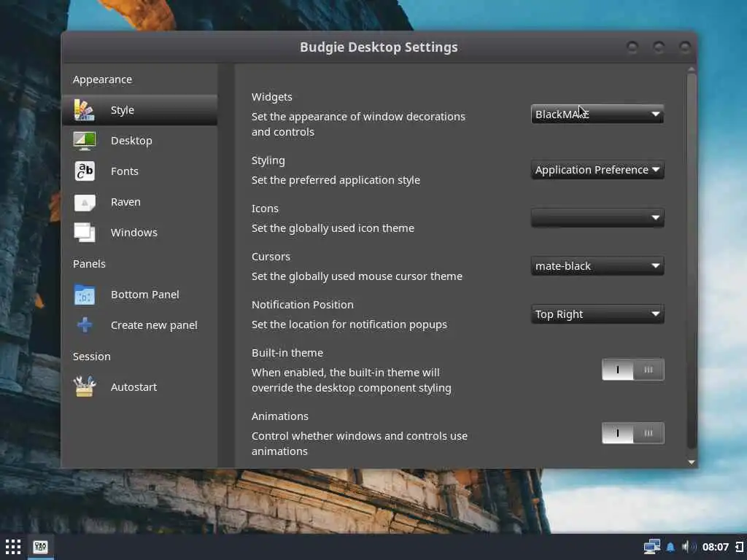The height and width of the screenshot is (560, 747).
Task: Toggle the Built-in theme switch
Action: pyautogui.click(x=633, y=370)
